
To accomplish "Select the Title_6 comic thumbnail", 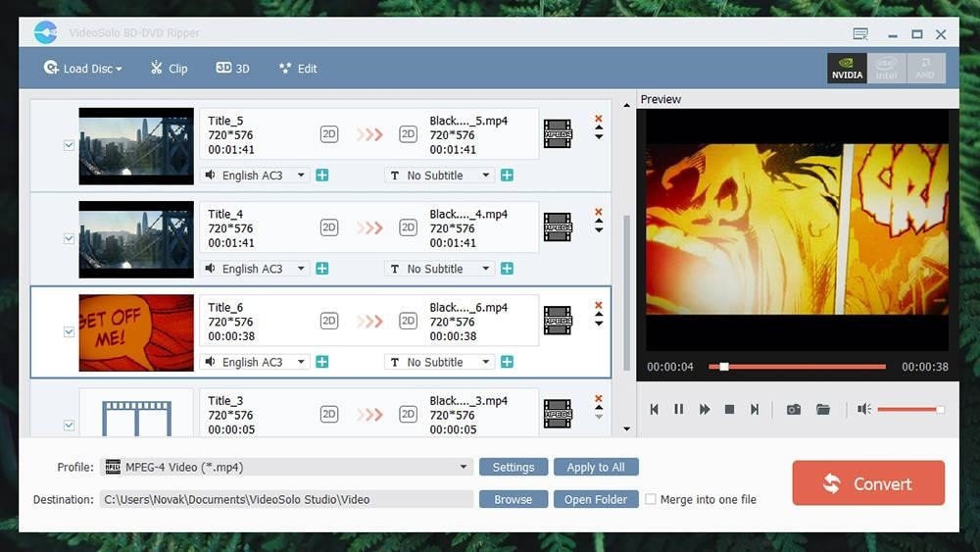I will [136, 332].
